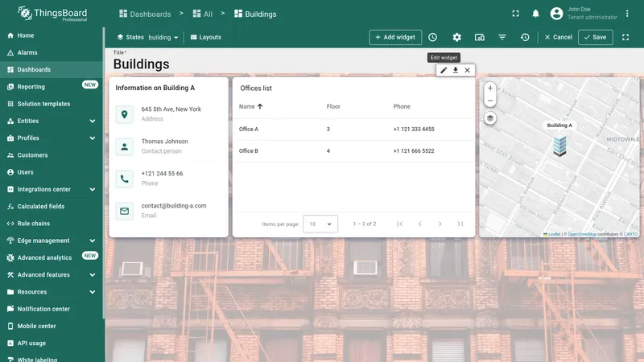Open Alarms in the sidebar
Screen dimensions: 644x362
(x=52, y=52)
